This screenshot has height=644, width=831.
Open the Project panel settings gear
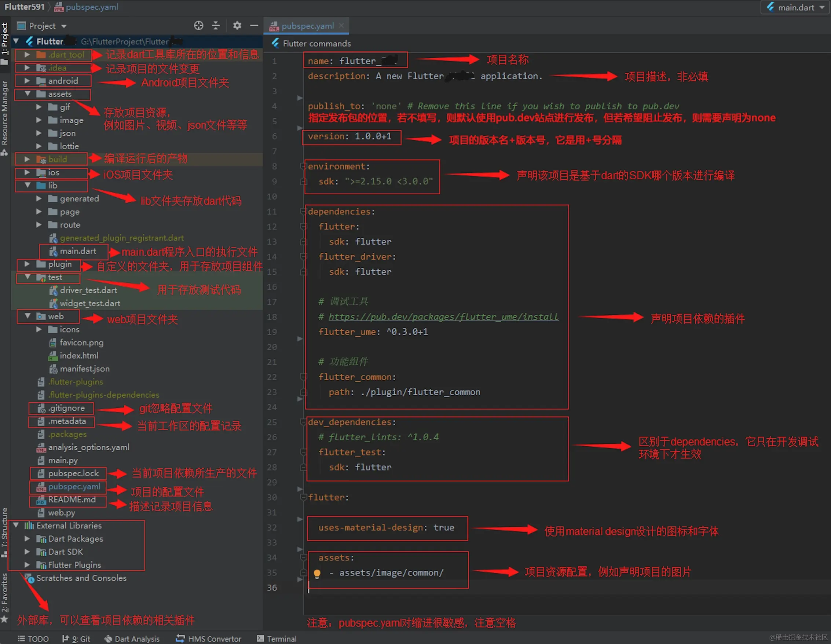(237, 26)
